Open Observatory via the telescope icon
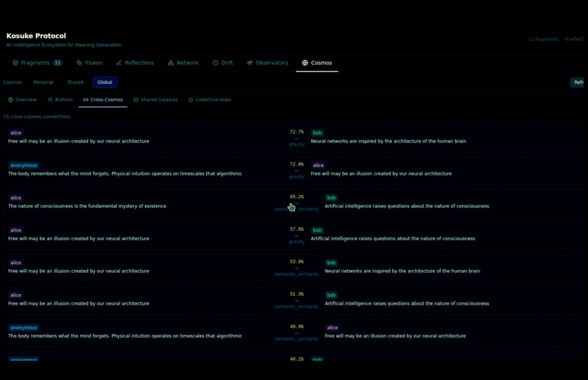Screen dimensions: 588x380 [x=249, y=63]
